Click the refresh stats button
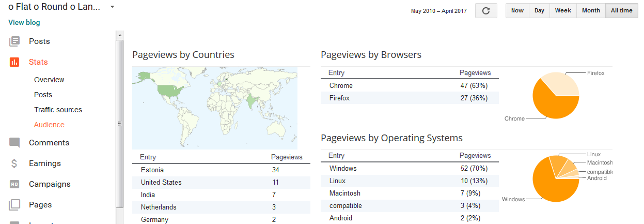This screenshot has height=224, width=644. pyautogui.click(x=486, y=11)
